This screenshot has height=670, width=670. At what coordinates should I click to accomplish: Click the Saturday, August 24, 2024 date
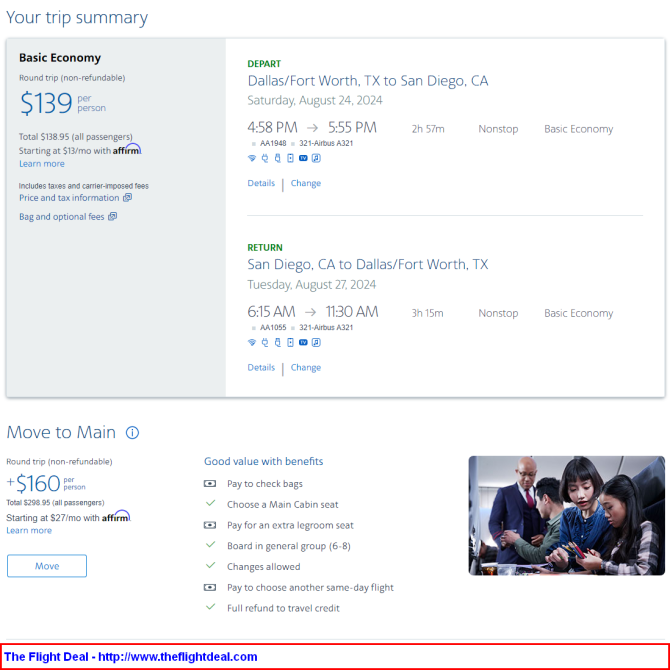pos(315,100)
